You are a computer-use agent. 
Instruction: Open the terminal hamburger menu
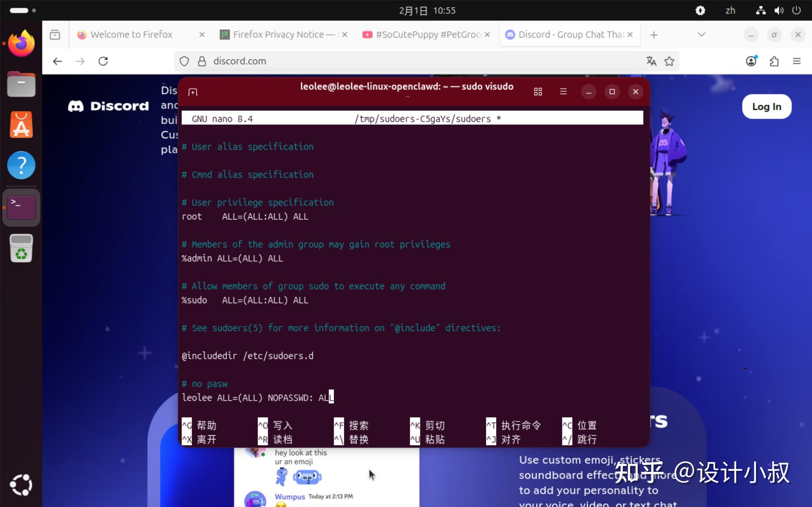pos(563,92)
